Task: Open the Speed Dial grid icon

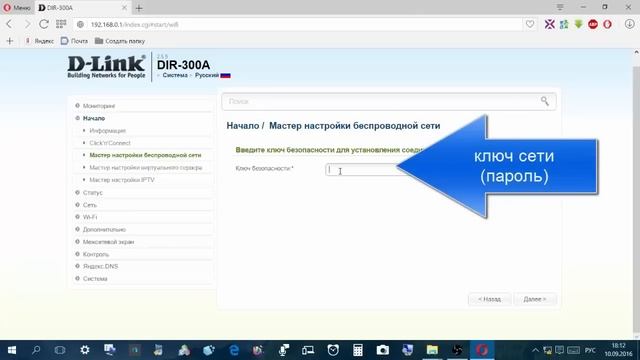Action: point(61,24)
